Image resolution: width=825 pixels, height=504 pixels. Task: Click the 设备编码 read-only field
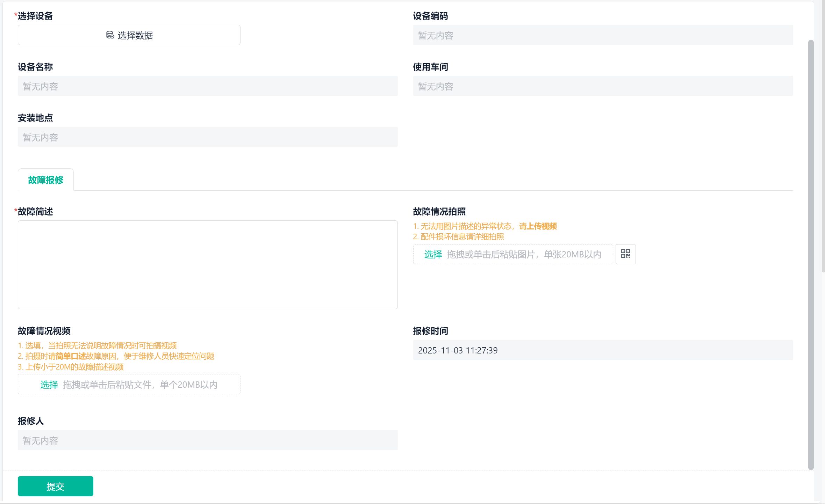[x=603, y=35]
